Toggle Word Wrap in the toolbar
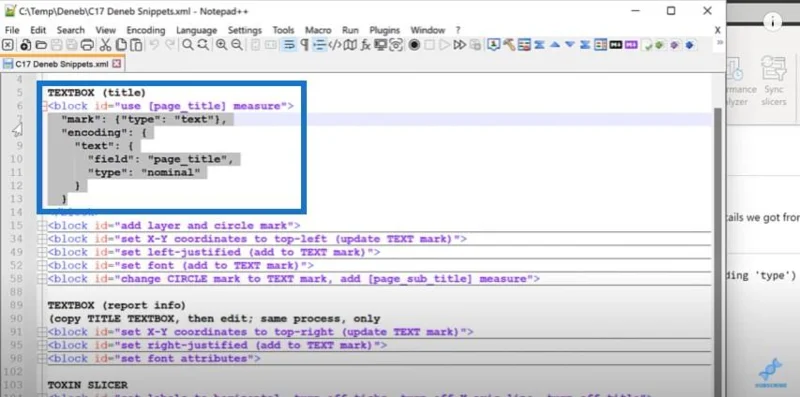The image size is (800, 397). pos(289,45)
